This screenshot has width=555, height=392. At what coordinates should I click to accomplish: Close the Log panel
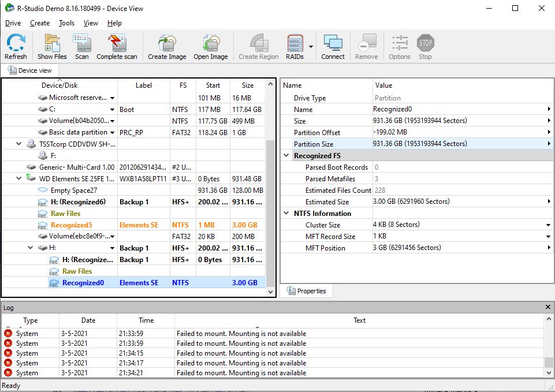pyautogui.click(x=548, y=308)
